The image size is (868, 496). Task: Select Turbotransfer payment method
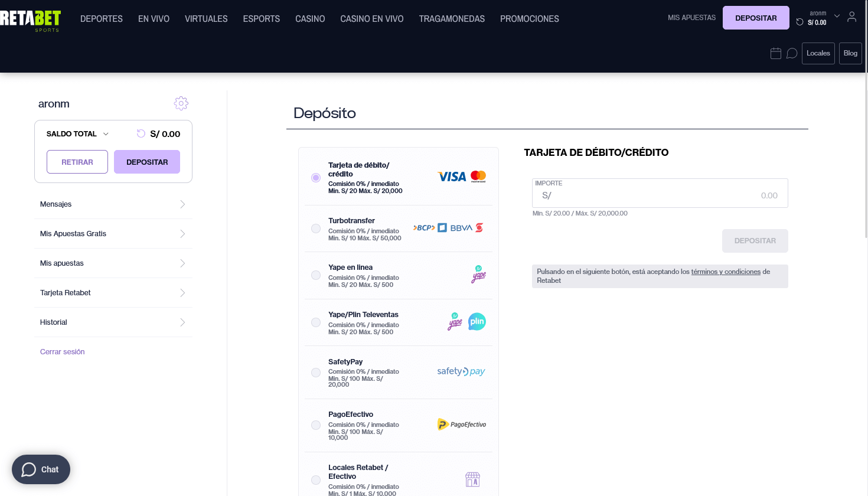(x=316, y=229)
